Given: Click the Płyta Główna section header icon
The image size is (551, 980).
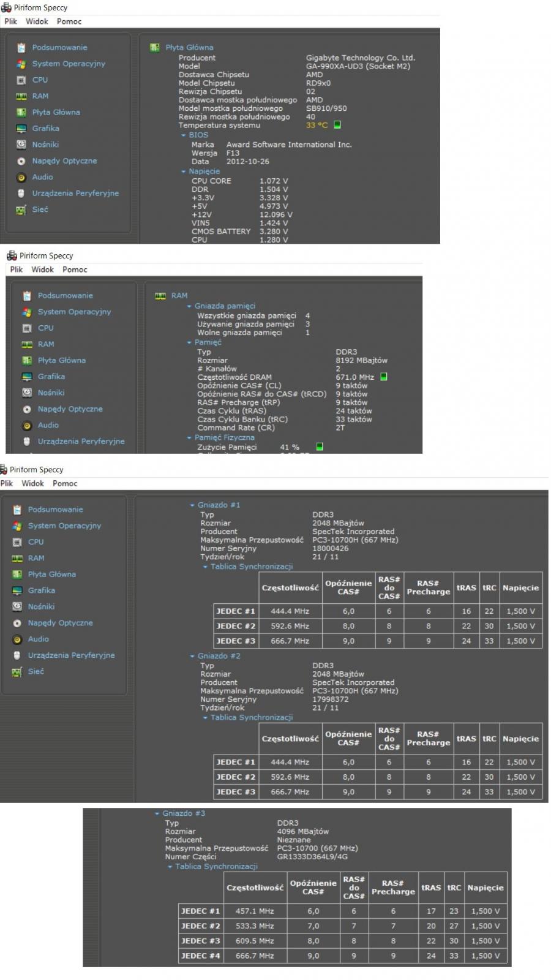Looking at the screenshot, I should point(155,47).
